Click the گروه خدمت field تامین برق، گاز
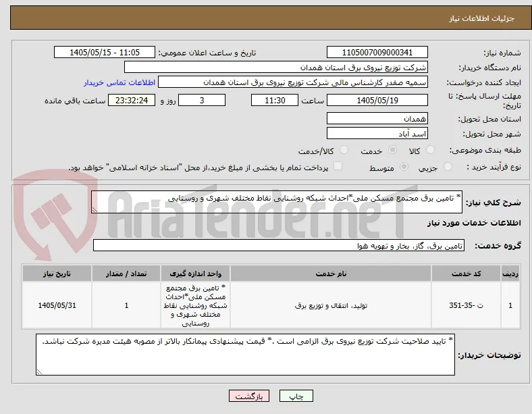The image size is (532, 414). click(279, 245)
